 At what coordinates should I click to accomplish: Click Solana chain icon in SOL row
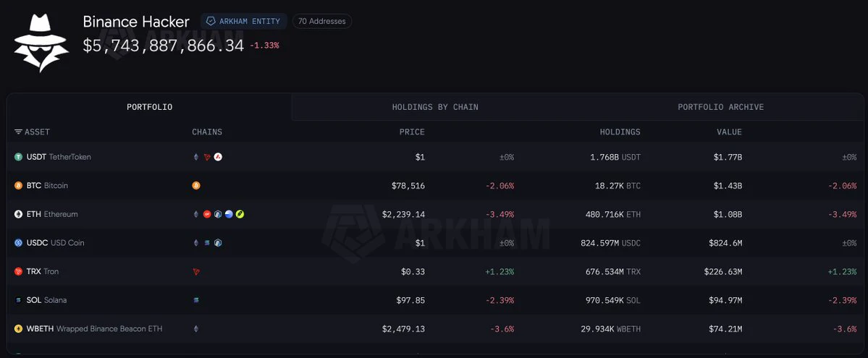[196, 300]
